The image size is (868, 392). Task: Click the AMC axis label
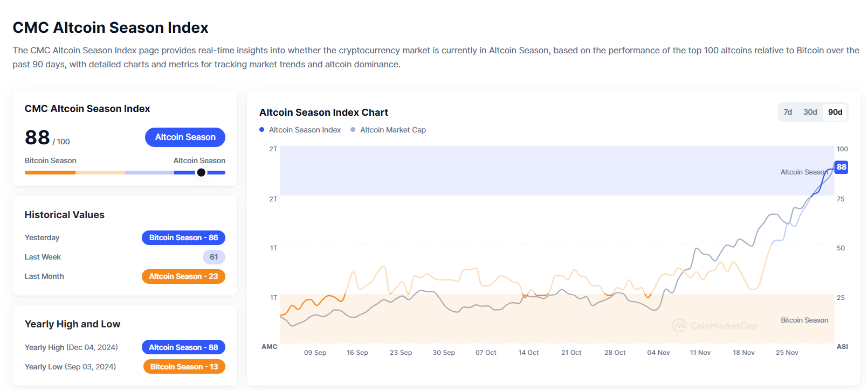coord(269,347)
